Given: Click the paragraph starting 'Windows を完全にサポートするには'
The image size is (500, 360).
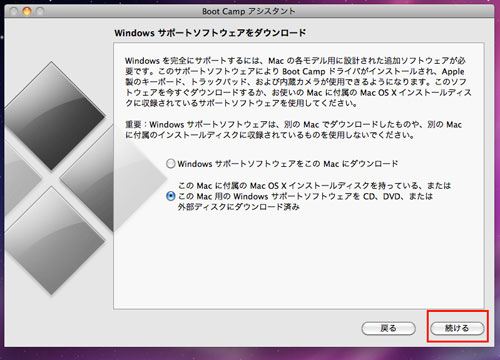Looking at the screenshot, I should (x=298, y=82).
